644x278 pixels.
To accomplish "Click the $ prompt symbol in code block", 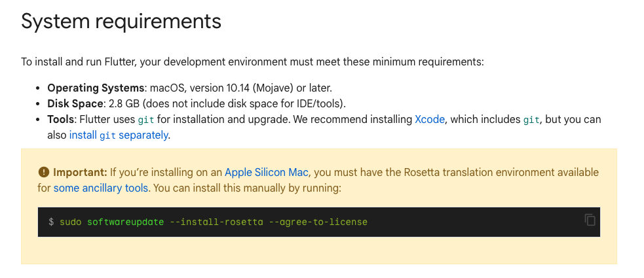I will tap(51, 222).
